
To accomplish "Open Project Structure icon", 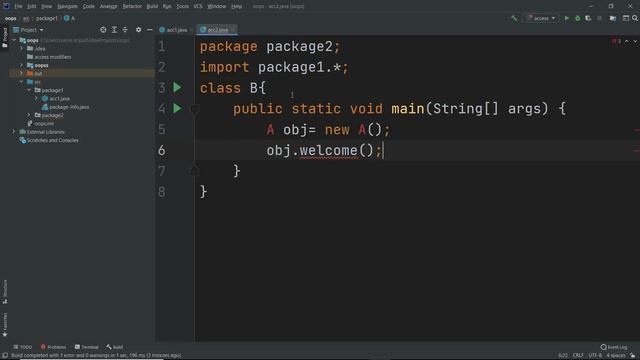I will point(613,18).
